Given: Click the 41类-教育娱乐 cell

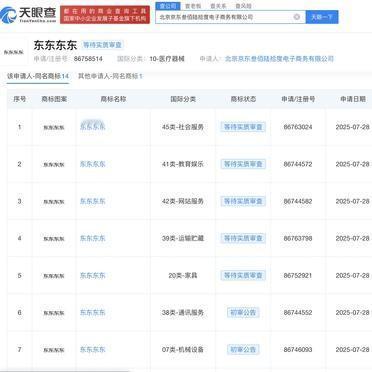Looking at the screenshot, I should (183, 164).
